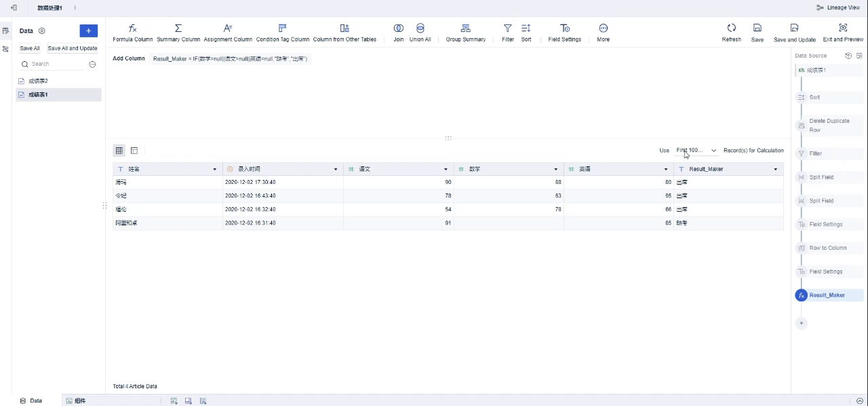The image size is (868, 406).
Task: Select the Filter step in the Data Source flow
Action: click(x=829, y=153)
